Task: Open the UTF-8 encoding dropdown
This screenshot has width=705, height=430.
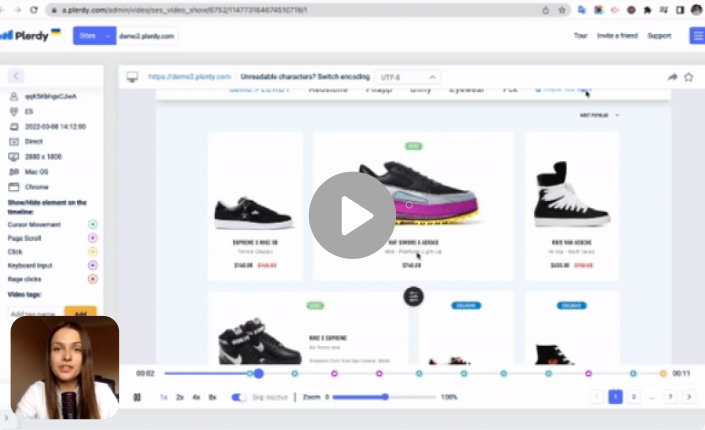Action: pyautogui.click(x=407, y=77)
